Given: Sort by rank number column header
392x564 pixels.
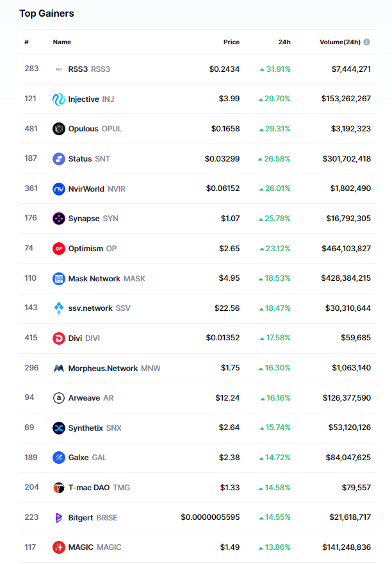Looking at the screenshot, I should 27,42.
